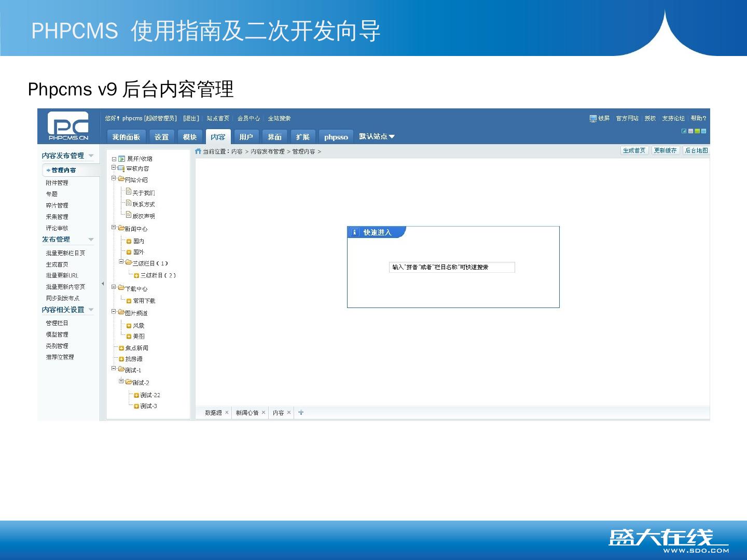Focus the 快速进入 column search field
Viewport: 747px width, 560px height.
tap(452, 267)
